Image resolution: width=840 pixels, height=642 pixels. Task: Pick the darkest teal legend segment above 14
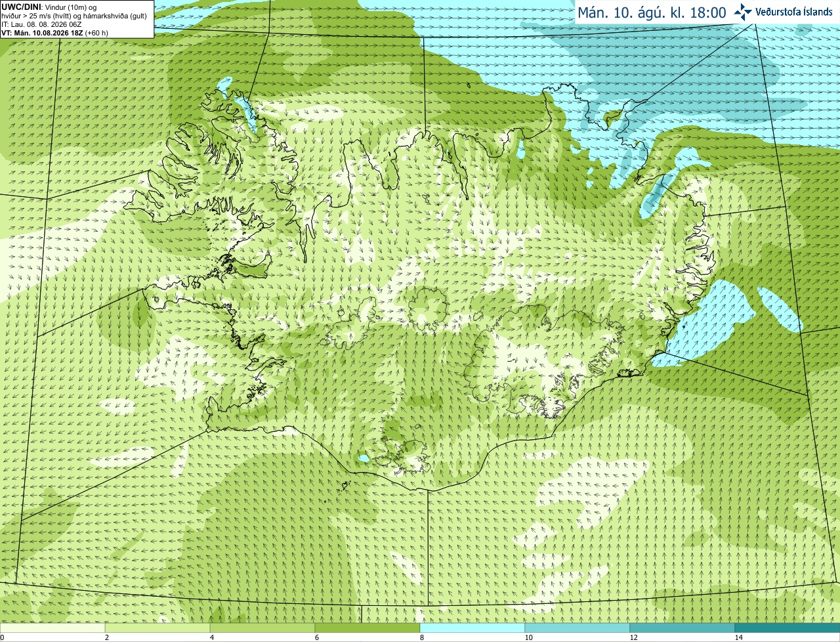[787, 628]
